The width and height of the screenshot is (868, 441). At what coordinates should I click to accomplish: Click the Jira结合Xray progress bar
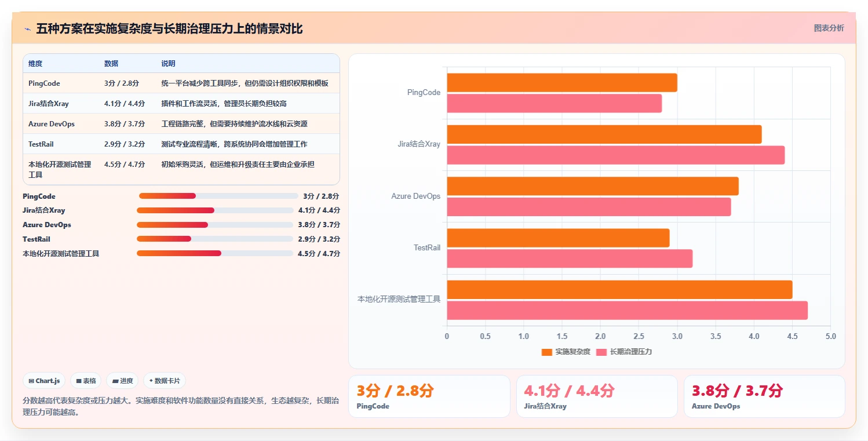pyautogui.click(x=215, y=210)
